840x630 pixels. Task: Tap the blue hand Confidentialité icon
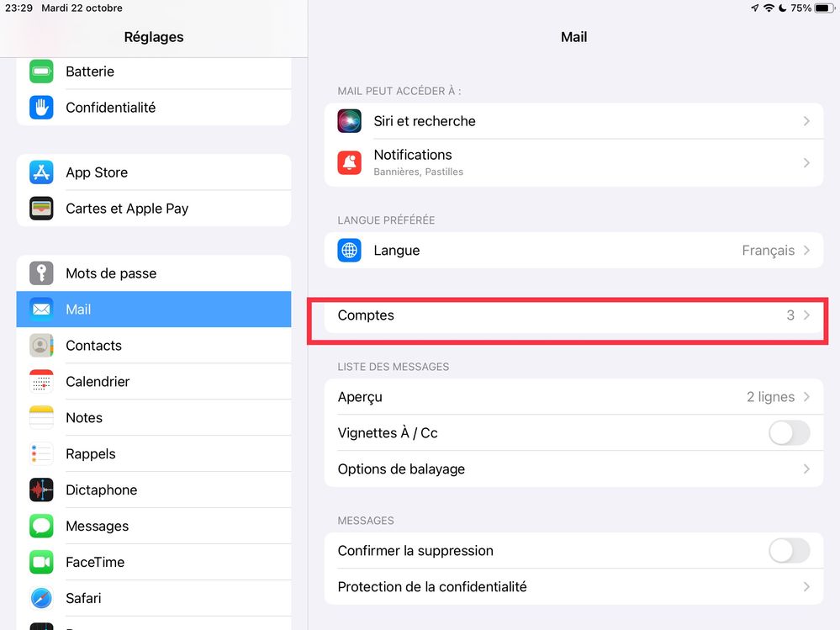pos(41,107)
